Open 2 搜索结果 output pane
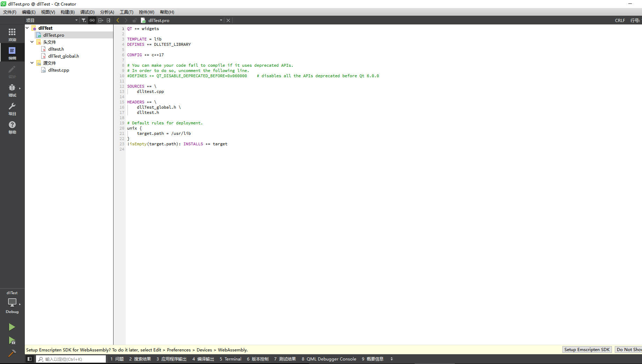 [140, 359]
